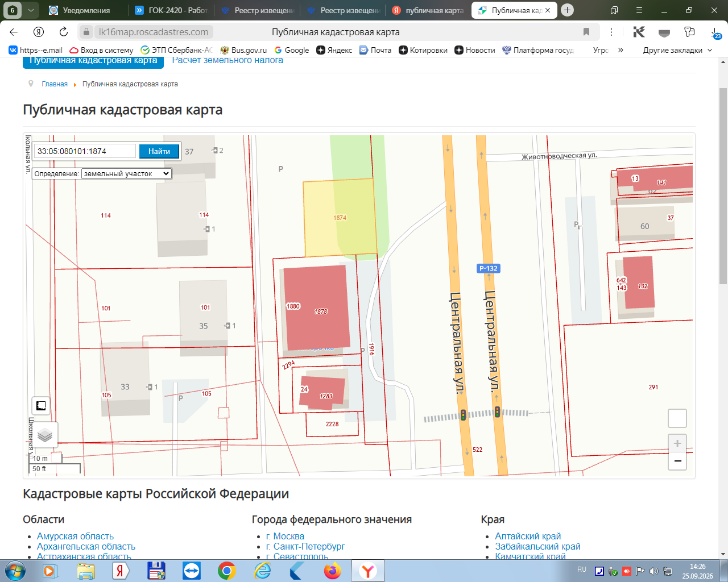Expand the 'Другие закладки' bookmarks folder

coord(677,50)
